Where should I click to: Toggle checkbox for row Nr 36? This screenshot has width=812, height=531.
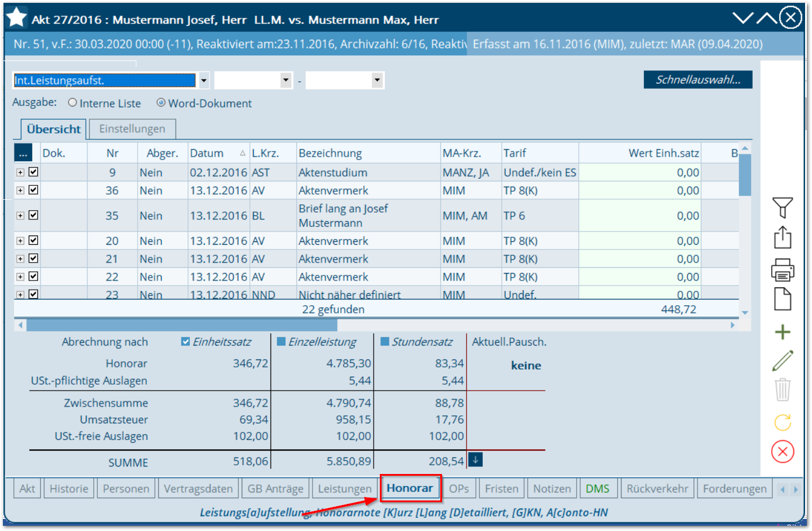click(33, 189)
